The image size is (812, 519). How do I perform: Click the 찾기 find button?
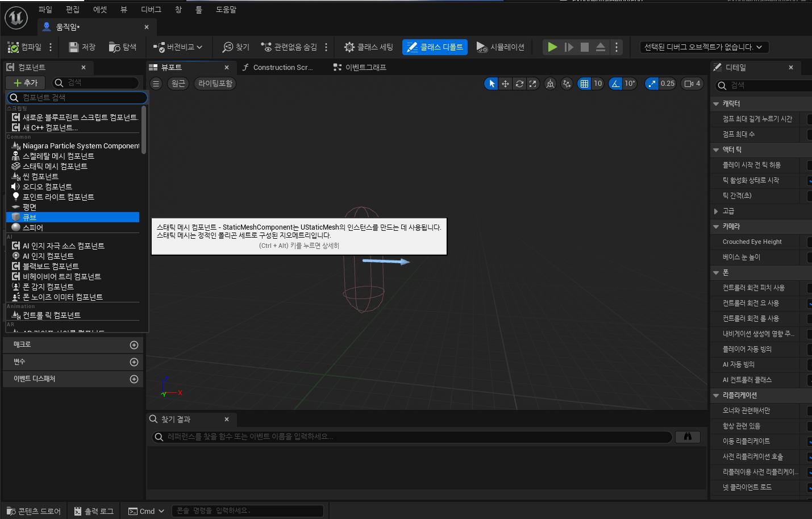point(236,47)
